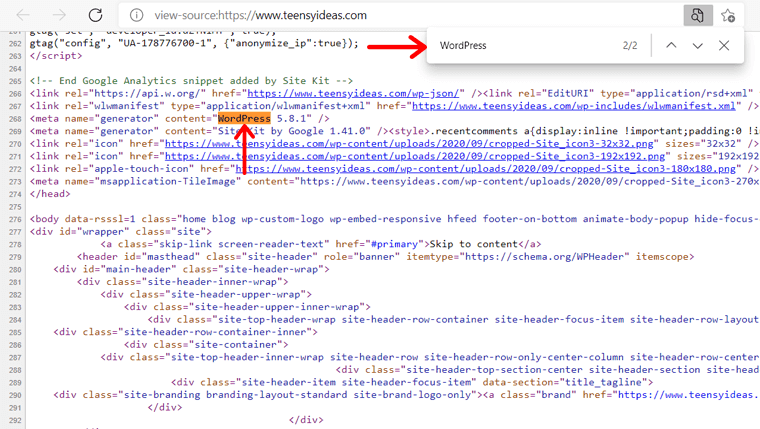The height and width of the screenshot is (429, 760).
Task: Open the wp-json link on line 266
Action: pos(353,93)
